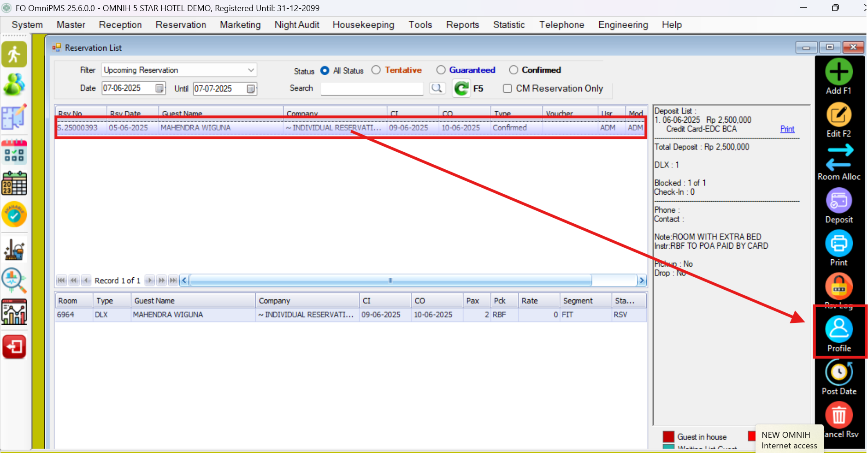The width and height of the screenshot is (868, 453).
Task: Click the RBF package cell
Action: 504,315
